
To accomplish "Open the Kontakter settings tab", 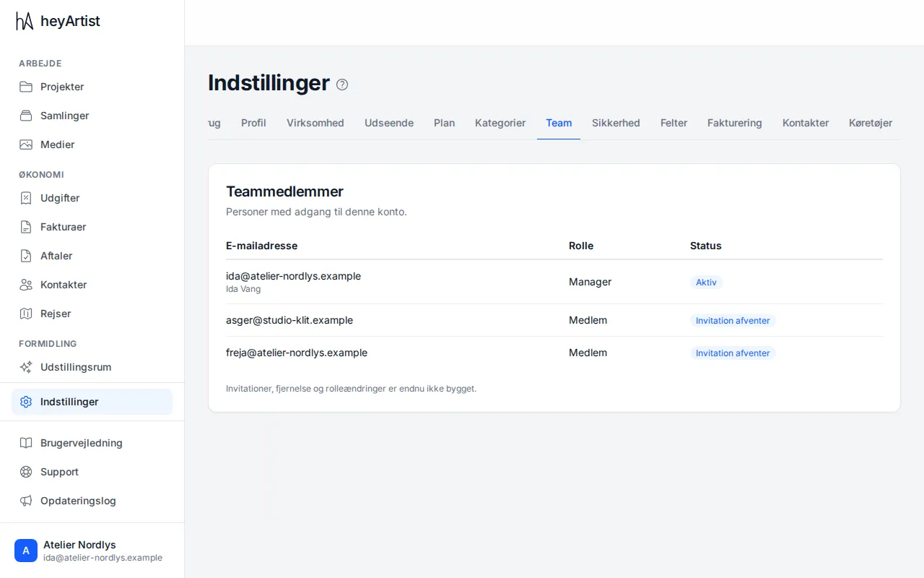I will (x=806, y=123).
